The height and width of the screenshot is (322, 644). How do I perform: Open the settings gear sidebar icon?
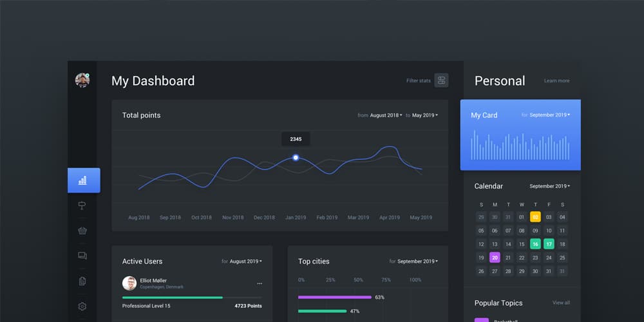coord(82,307)
